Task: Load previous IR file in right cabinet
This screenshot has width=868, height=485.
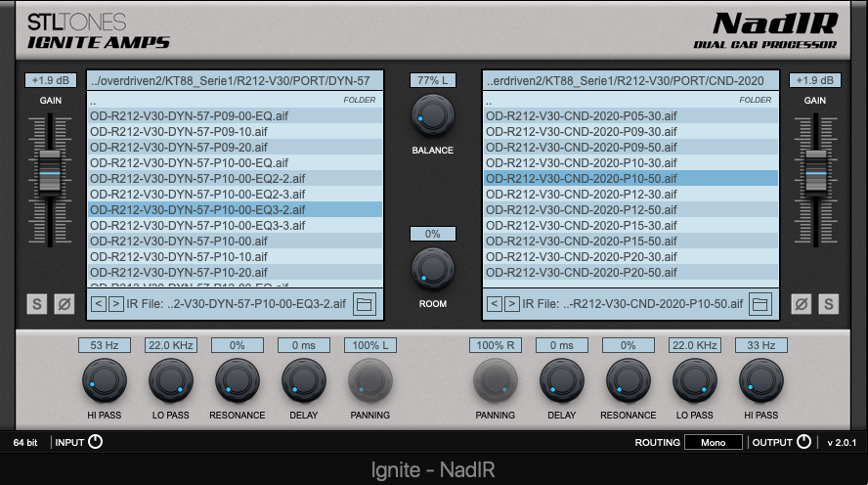Action: (x=495, y=303)
